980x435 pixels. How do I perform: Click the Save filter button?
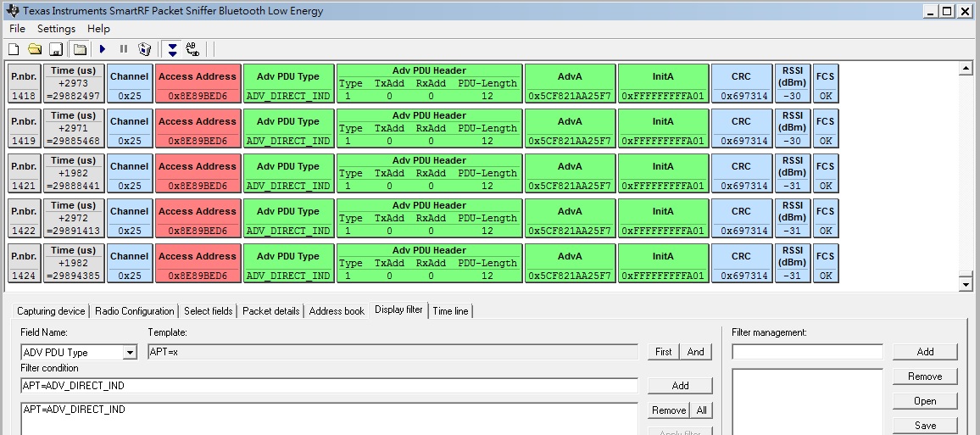click(925, 426)
